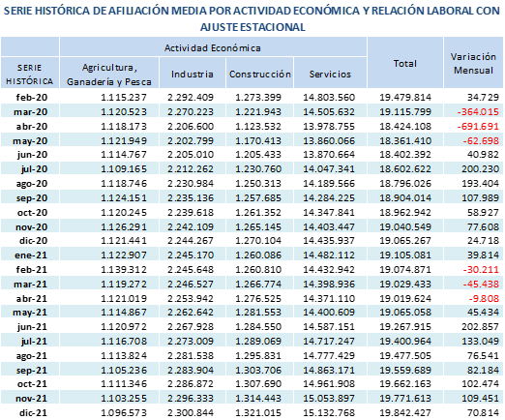Image resolution: width=505 pixels, height=420 pixels.
Task: Click the Construcción column header
Action: (259, 74)
